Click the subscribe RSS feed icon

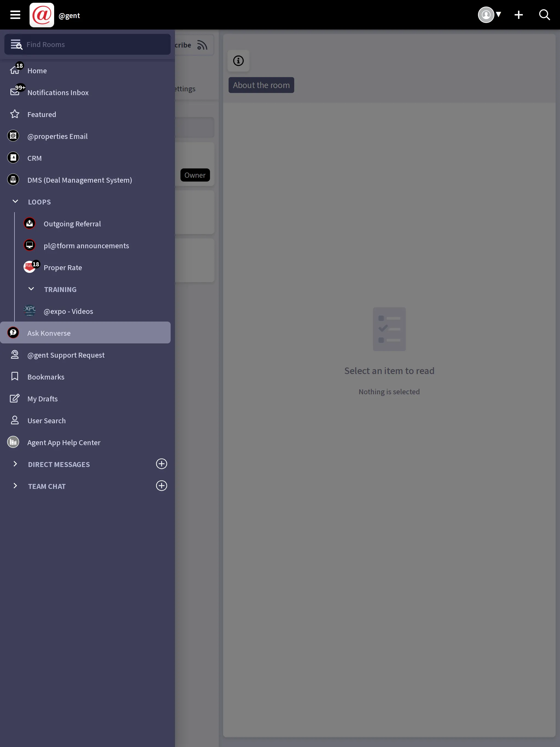point(202,45)
